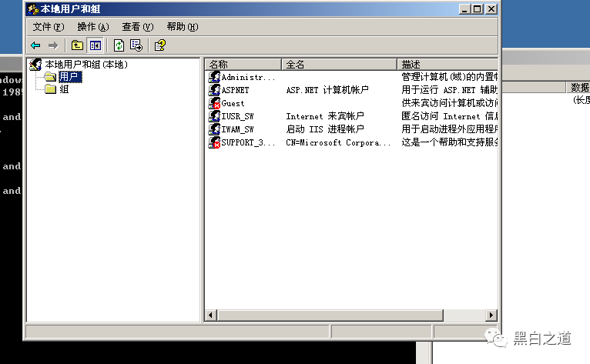Select 本地用户和组(本地) root node
This screenshot has width=590, height=364.
tap(85, 65)
